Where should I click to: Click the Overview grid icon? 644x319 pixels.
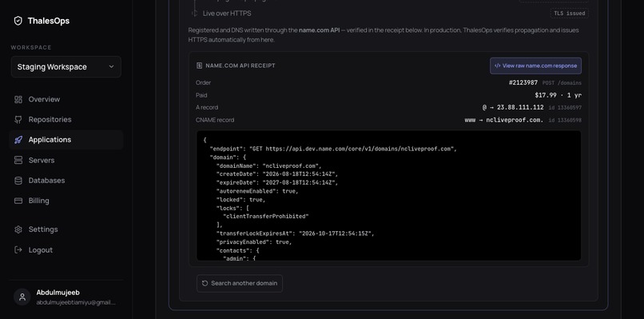(x=18, y=99)
